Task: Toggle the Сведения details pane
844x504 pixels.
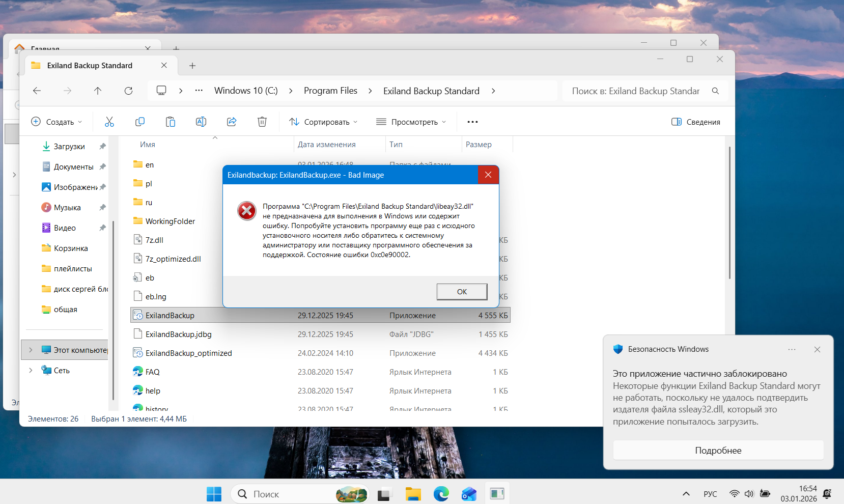Action: (x=696, y=122)
